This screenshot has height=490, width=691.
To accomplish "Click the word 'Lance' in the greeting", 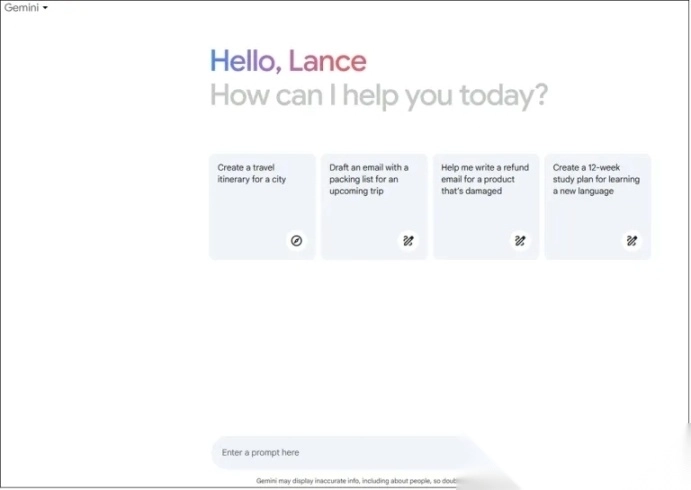I will click(x=327, y=61).
